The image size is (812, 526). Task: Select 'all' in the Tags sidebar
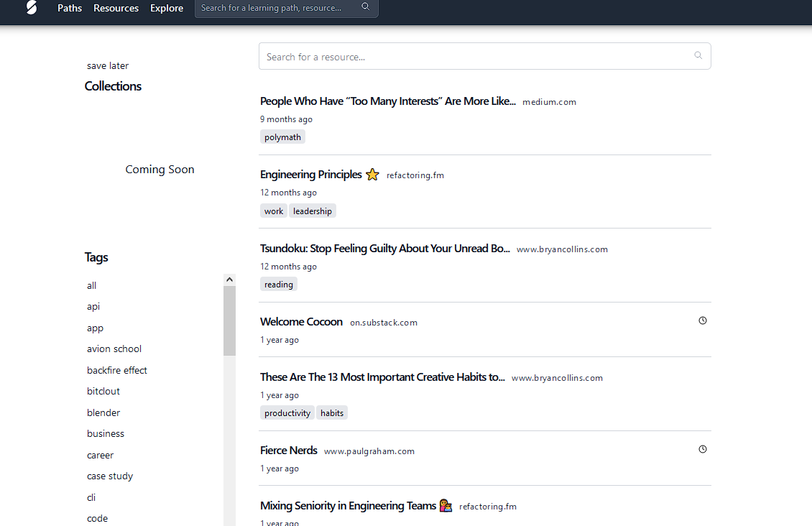coord(91,285)
